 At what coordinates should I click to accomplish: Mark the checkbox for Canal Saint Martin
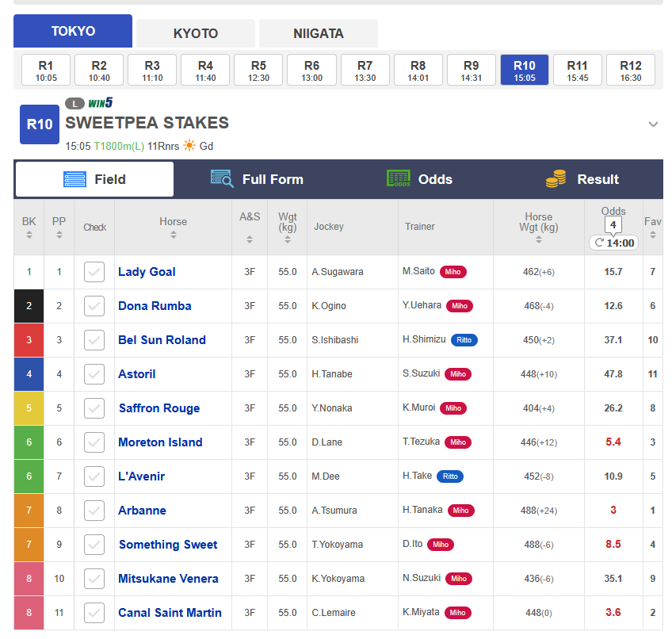click(94, 613)
